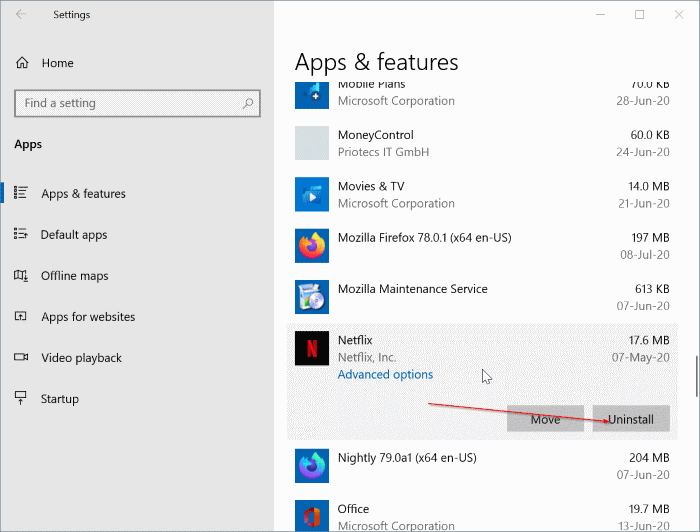Open Video playback settings page
The width and height of the screenshot is (700, 532).
(x=81, y=358)
